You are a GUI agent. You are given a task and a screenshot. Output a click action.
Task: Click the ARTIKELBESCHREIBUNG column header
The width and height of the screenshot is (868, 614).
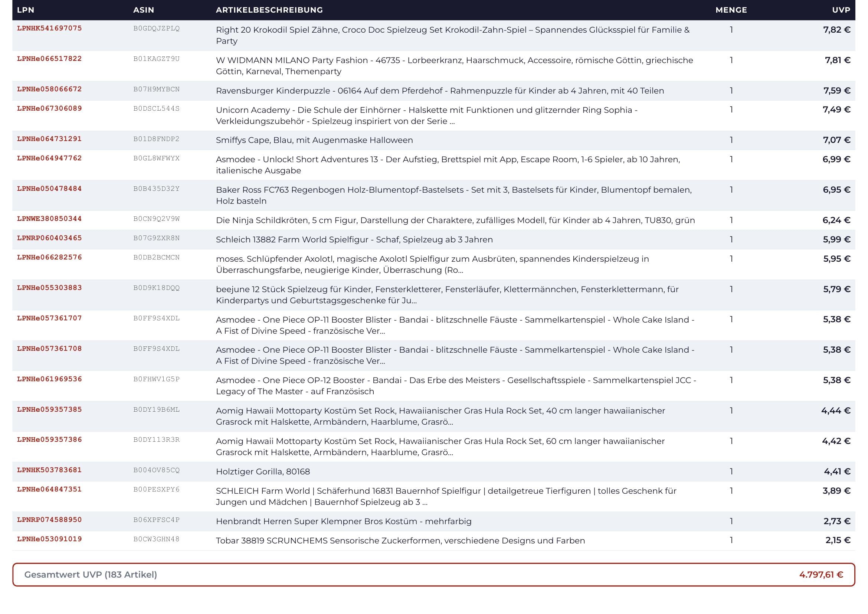(269, 10)
